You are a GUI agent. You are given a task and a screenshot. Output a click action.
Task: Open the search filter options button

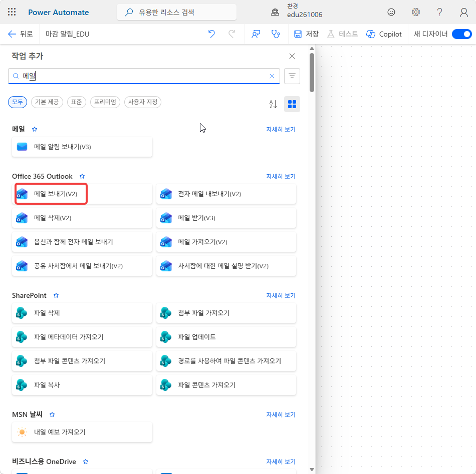coord(292,76)
